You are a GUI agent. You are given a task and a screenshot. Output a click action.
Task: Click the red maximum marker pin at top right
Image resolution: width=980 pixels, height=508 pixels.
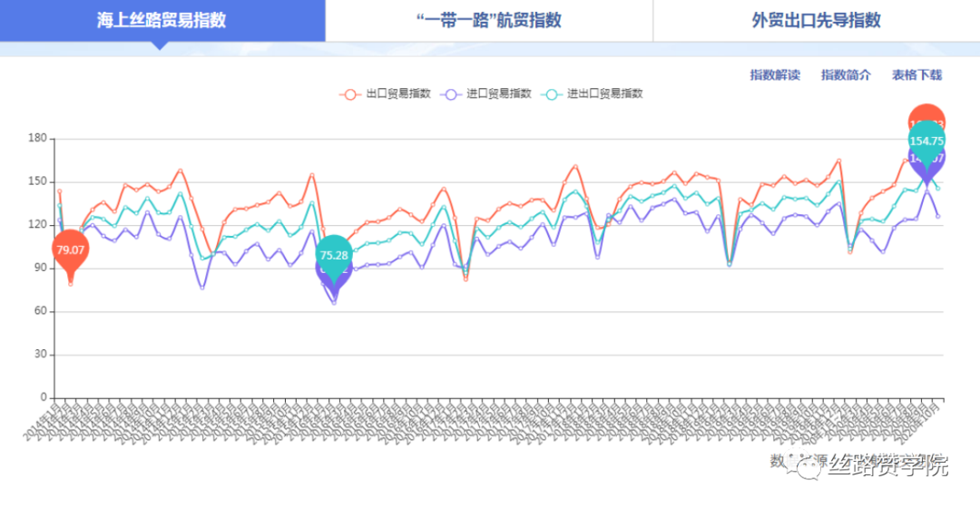click(x=926, y=113)
